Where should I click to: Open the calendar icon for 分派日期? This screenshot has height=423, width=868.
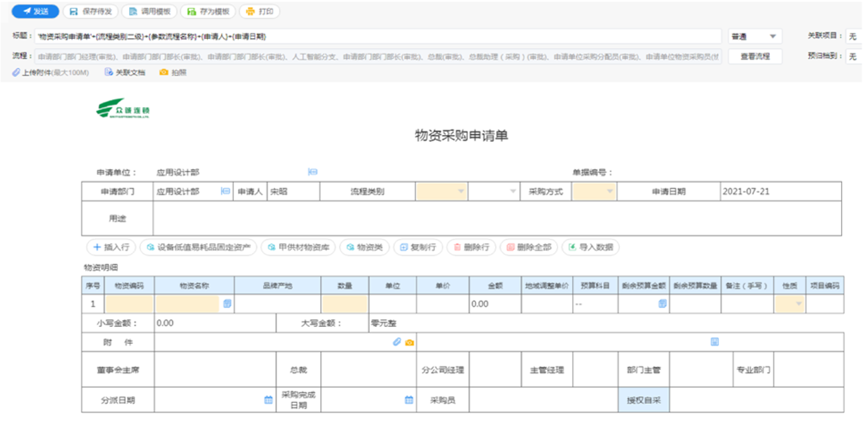tap(269, 400)
